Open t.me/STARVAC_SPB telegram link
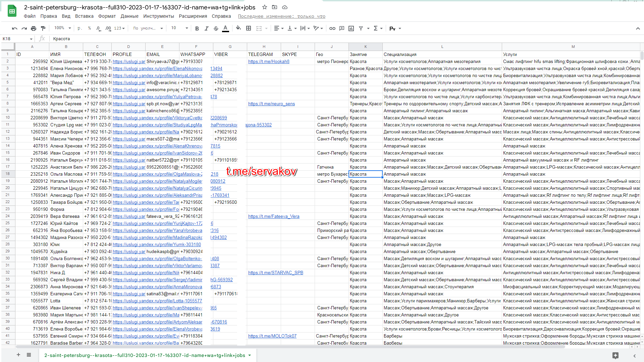644x362 pixels. (275, 273)
